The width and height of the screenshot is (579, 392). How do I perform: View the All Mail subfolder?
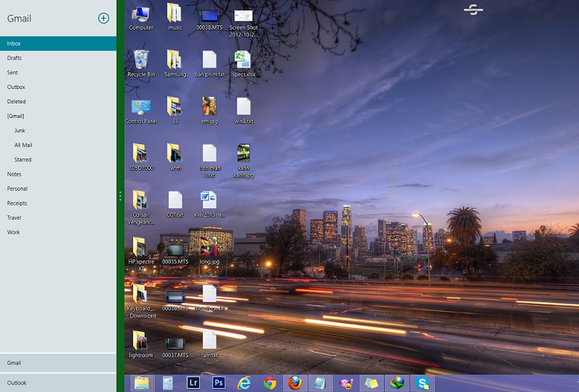pyautogui.click(x=58, y=145)
